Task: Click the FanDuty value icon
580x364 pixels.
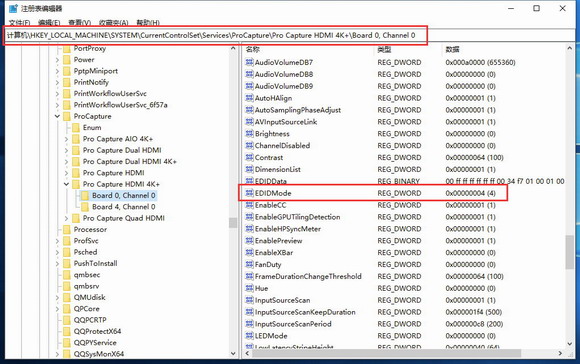Action: (249, 264)
